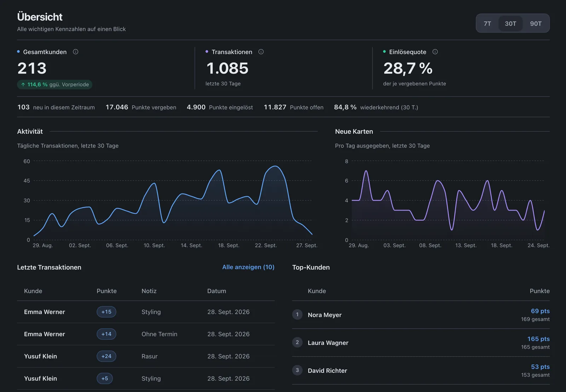Image resolution: width=566 pixels, height=392 pixels.
Task: Select the 11.827 Punkte offen stat
Action: (x=294, y=107)
